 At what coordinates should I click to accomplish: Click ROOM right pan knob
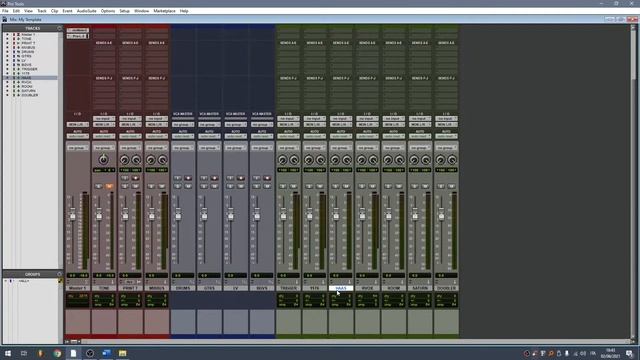click(399, 160)
